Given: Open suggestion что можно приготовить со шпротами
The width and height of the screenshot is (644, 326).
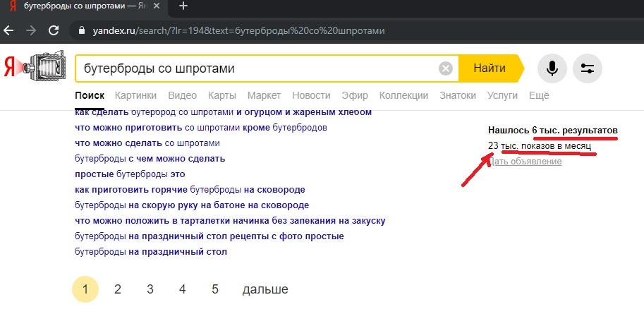Looking at the screenshot, I should pos(201,128).
